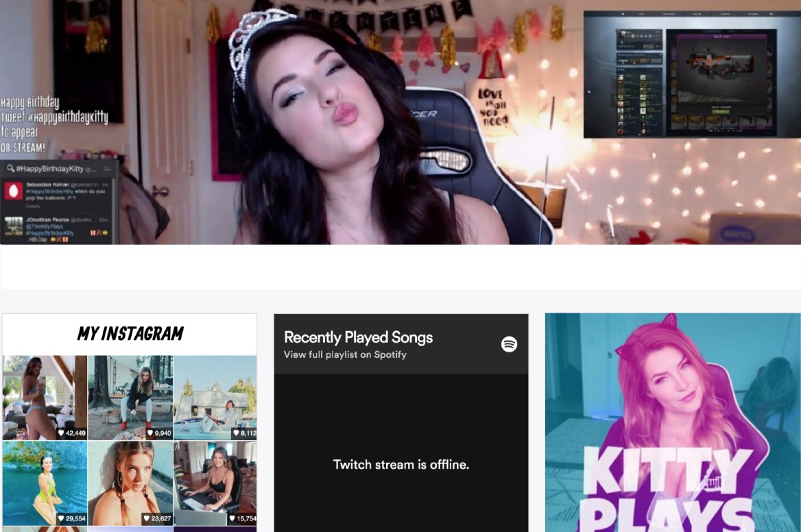Image resolution: width=801 pixels, height=532 pixels.
Task: Click the birthday stream hero image
Action: (x=400, y=122)
